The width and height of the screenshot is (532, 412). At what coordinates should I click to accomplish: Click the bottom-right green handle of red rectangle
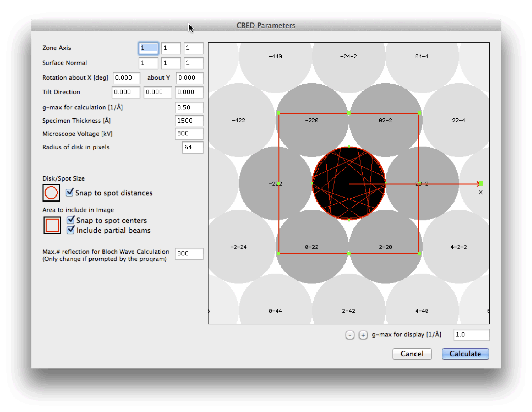[419, 254]
